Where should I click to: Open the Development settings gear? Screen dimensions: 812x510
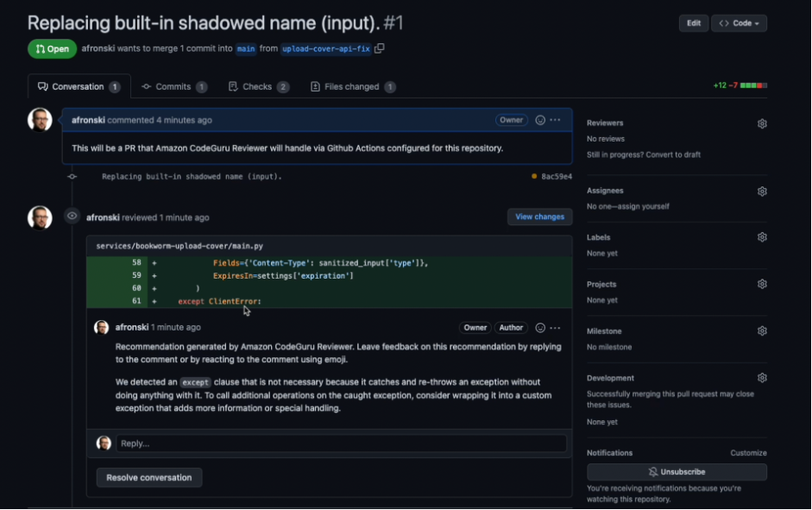pyautogui.click(x=762, y=378)
